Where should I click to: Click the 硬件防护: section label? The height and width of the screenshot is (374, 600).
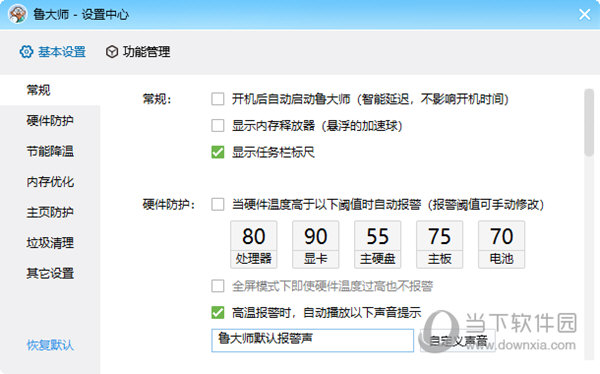tap(169, 205)
